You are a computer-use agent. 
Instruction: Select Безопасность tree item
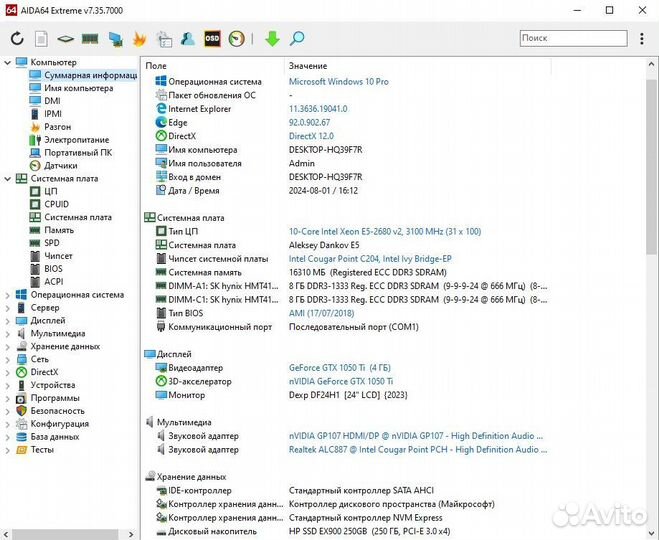[57, 411]
